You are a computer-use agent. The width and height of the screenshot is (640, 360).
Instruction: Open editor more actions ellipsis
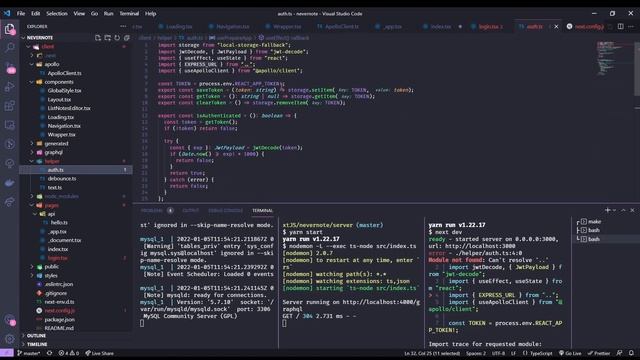tap(631, 26)
